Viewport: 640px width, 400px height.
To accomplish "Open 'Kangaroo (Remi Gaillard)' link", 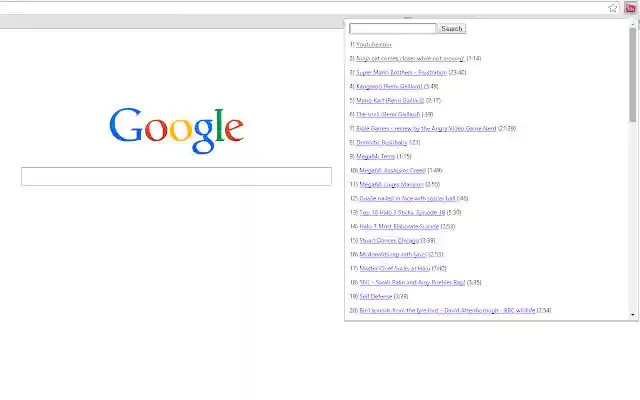I will pyautogui.click(x=389, y=87).
